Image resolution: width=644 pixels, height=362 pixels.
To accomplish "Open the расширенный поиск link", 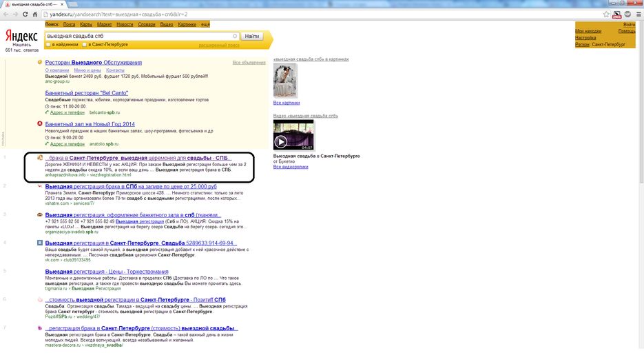I will [219, 46].
